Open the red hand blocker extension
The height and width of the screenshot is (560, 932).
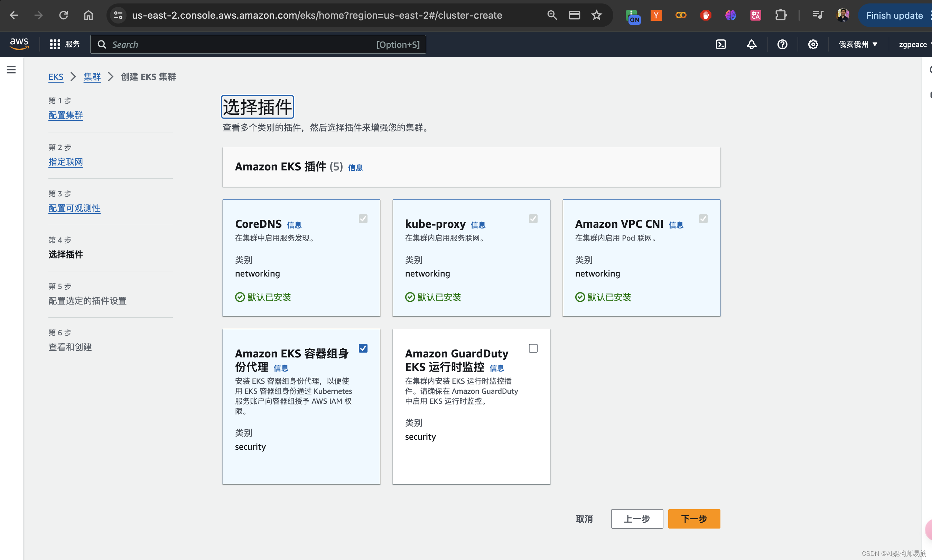[x=706, y=15]
